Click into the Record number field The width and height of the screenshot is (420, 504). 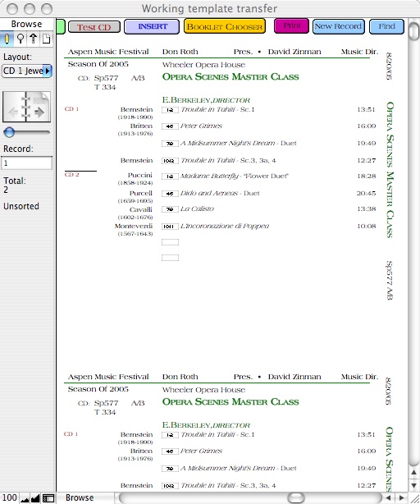click(26, 163)
